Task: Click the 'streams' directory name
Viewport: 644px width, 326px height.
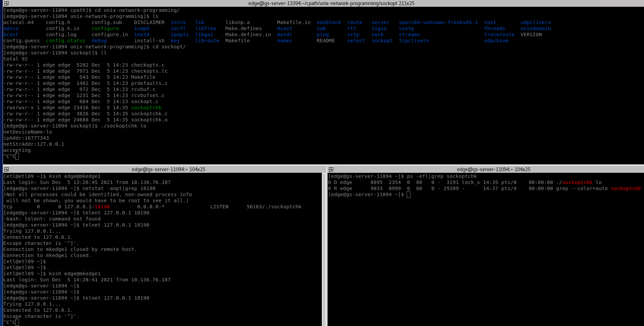Action: (x=409, y=34)
